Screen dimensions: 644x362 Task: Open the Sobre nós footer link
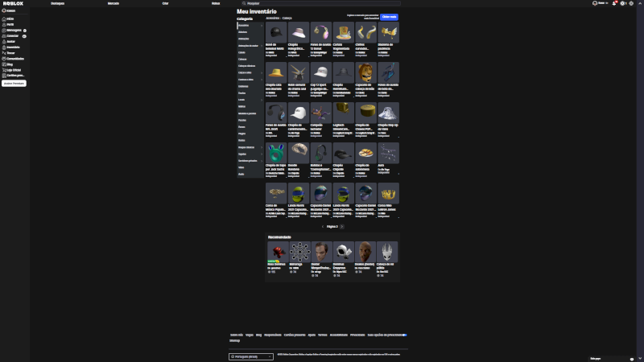237,335
